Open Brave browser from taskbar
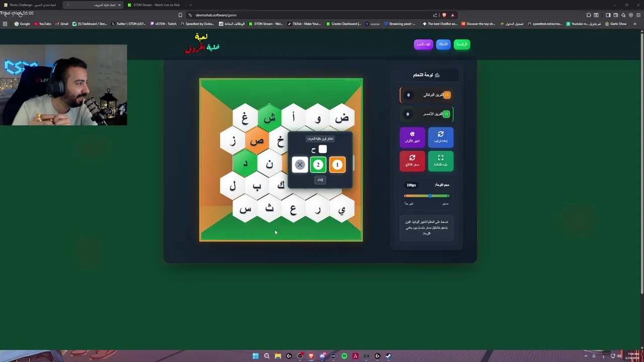The width and height of the screenshot is (644, 362). (311, 356)
